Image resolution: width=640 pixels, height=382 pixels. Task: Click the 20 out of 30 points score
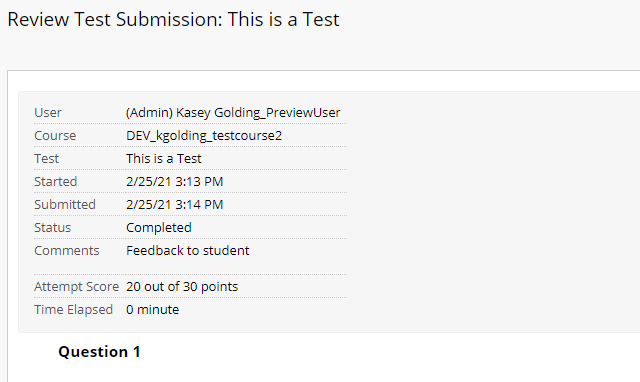(182, 286)
